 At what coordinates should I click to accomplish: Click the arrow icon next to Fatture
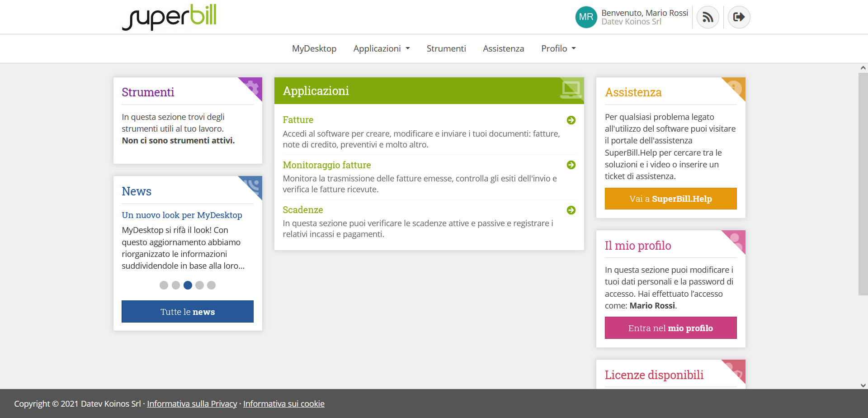click(571, 120)
